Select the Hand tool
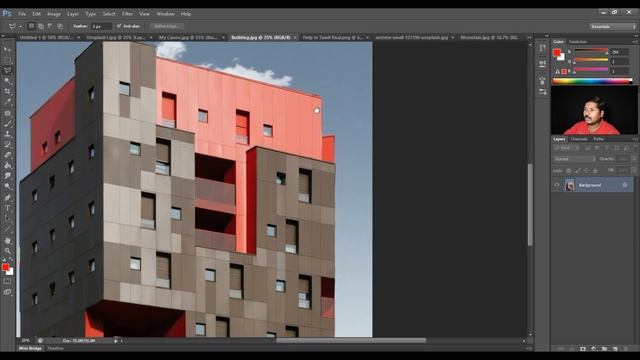Screen dimensions: 640x360 point(7,240)
